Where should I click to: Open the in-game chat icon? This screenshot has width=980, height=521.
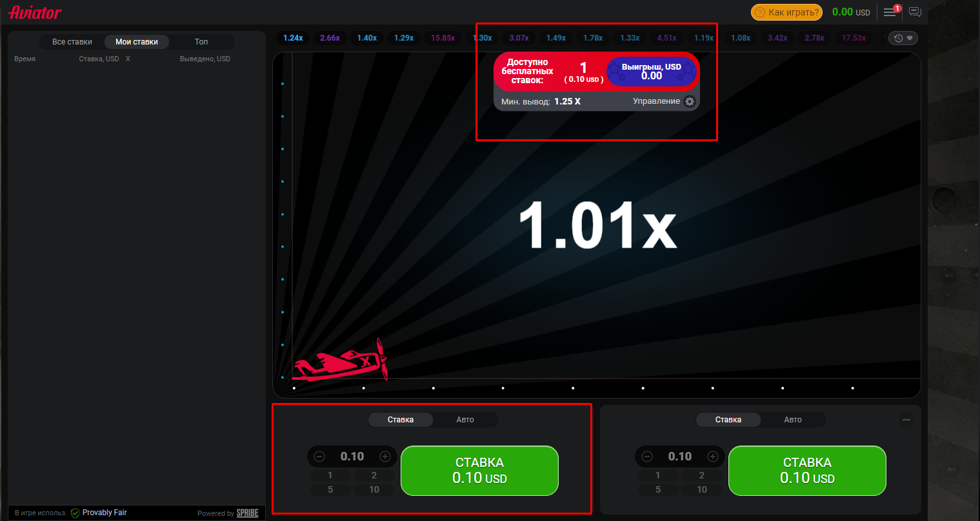pyautogui.click(x=915, y=12)
